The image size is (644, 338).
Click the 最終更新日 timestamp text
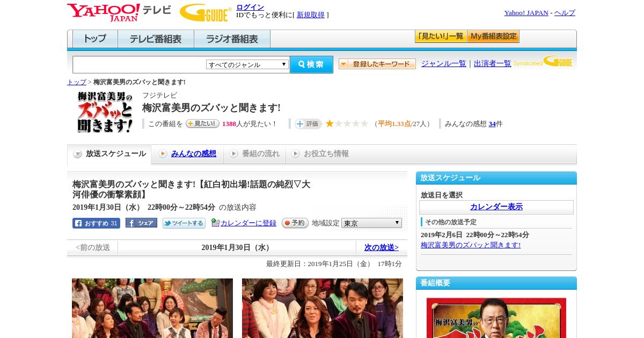pos(334,264)
